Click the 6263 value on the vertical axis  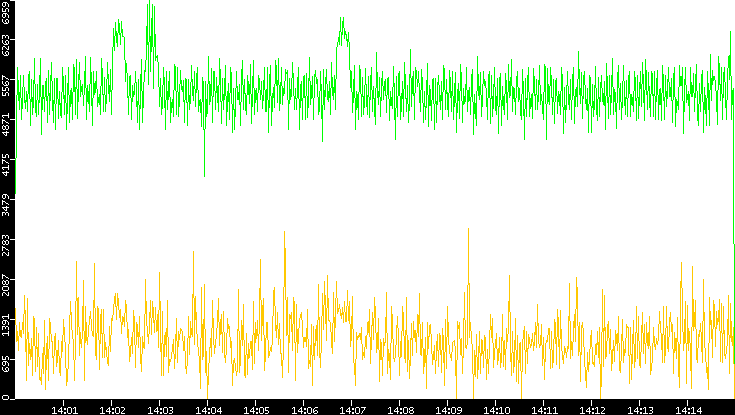[x=6, y=45]
